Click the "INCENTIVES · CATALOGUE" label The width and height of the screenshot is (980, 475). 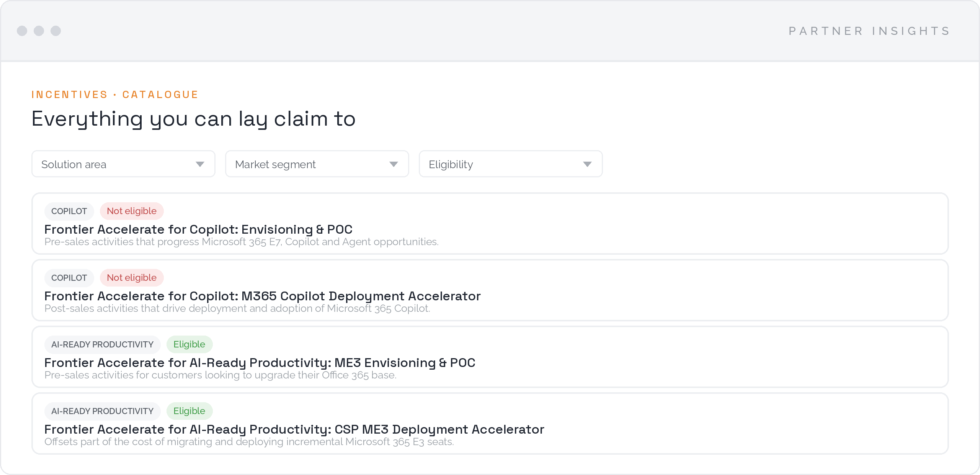(115, 95)
